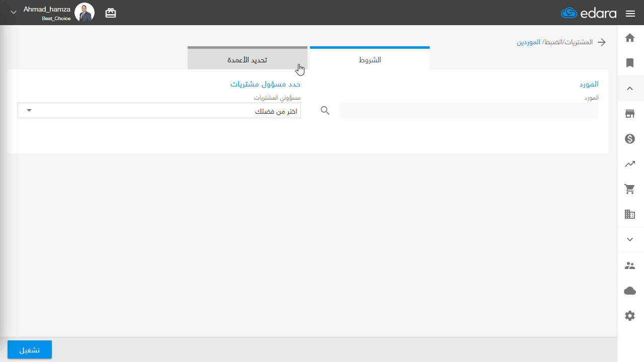Viewport: 644px width, 362px height.
Task: Open the cloud icon in sidebar
Action: click(630, 291)
